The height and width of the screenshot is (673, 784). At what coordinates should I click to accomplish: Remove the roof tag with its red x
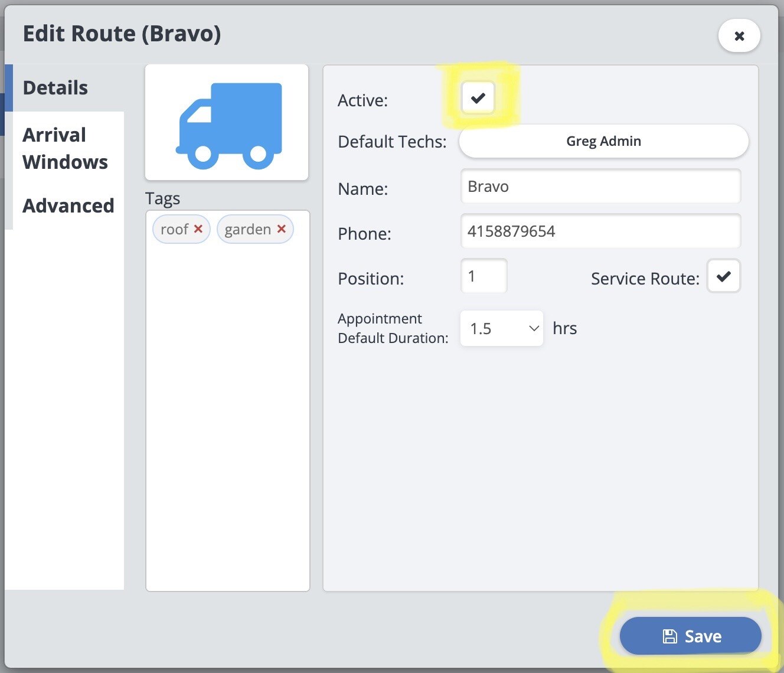click(x=198, y=229)
